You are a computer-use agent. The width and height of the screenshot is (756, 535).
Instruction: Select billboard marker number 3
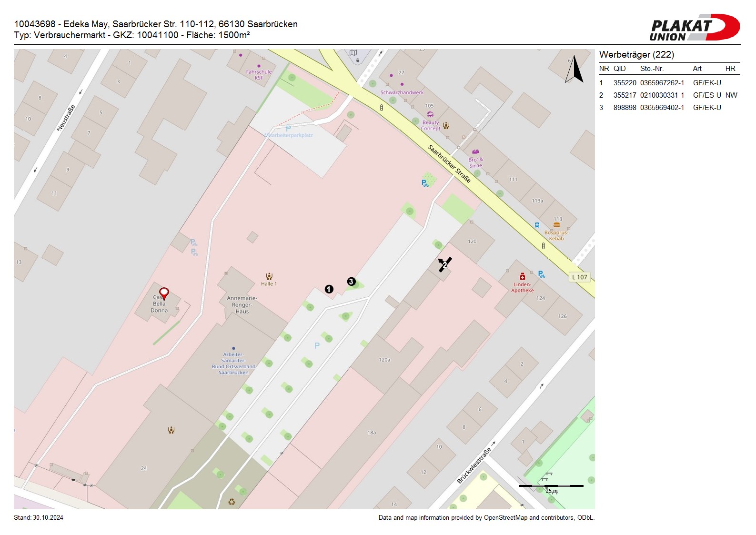(351, 282)
